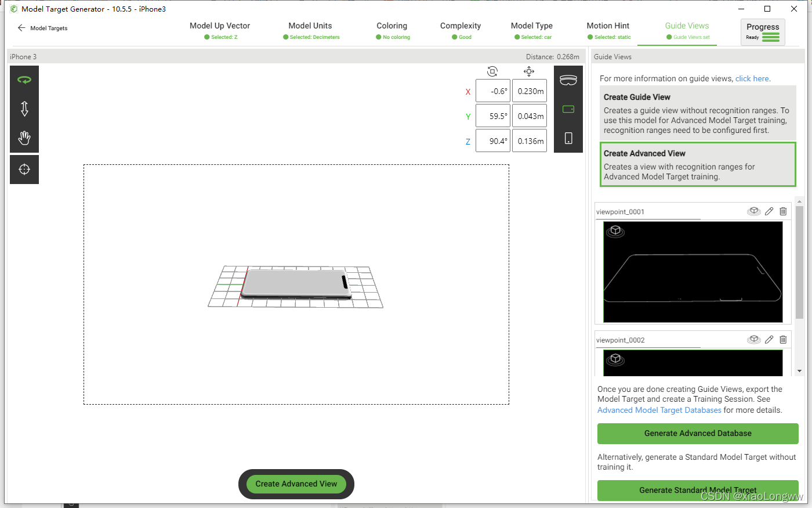Open the Complexity step
This screenshot has height=508, width=812.
tap(461, 31)
